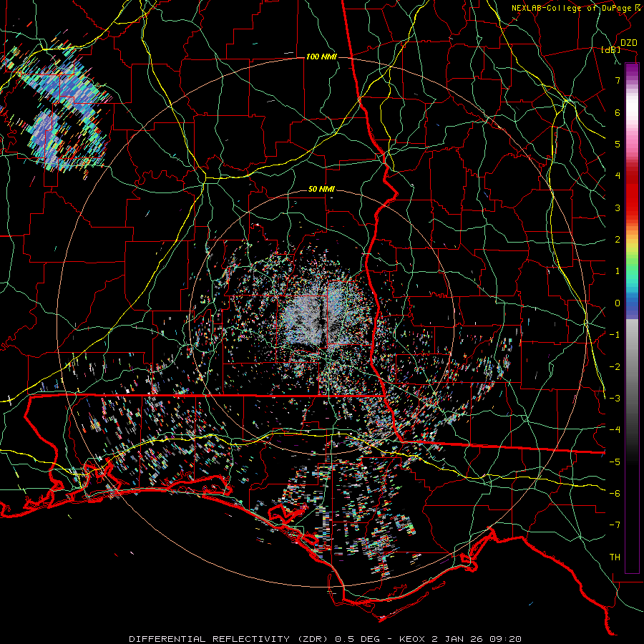This screenshot has width=644, height=644.
Task: Click the ZDR color scale bar
Action: [x=632, y=318]
